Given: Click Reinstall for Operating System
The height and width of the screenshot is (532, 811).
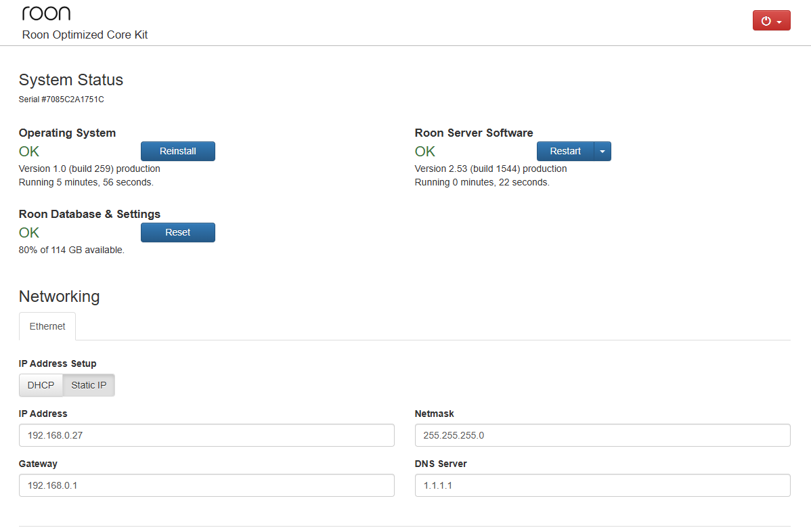Looking at the screenshot, I should [x=177, y=151].
